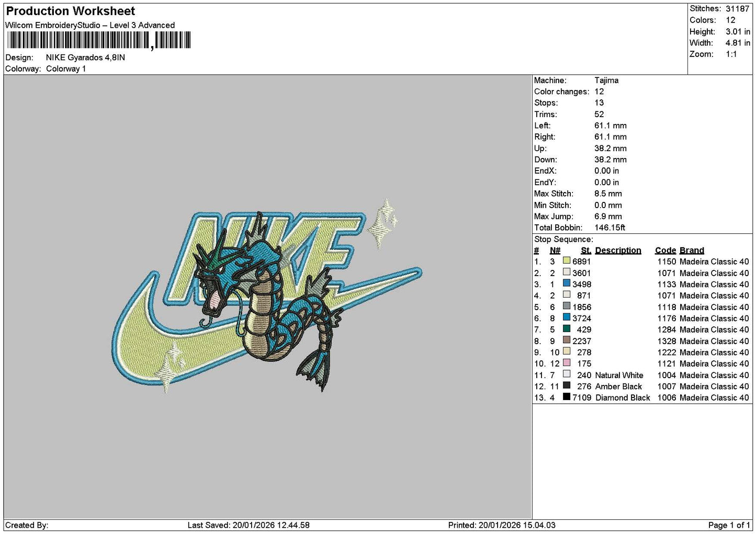756x534 pixels.
Task: Click the 'N#' column header
Action: (x=555, y=251)
